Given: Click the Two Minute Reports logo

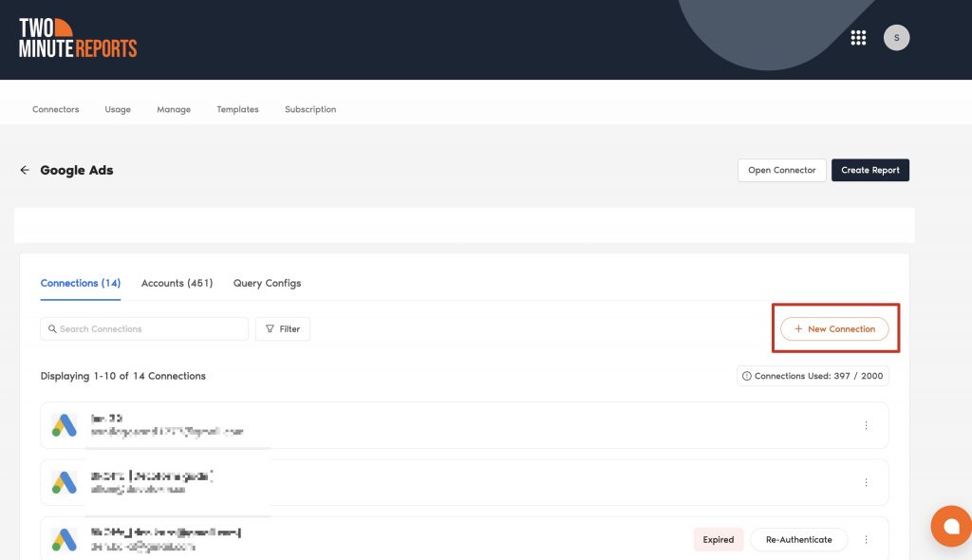Looking at the screenshot, I should click(x=78, y=38).
